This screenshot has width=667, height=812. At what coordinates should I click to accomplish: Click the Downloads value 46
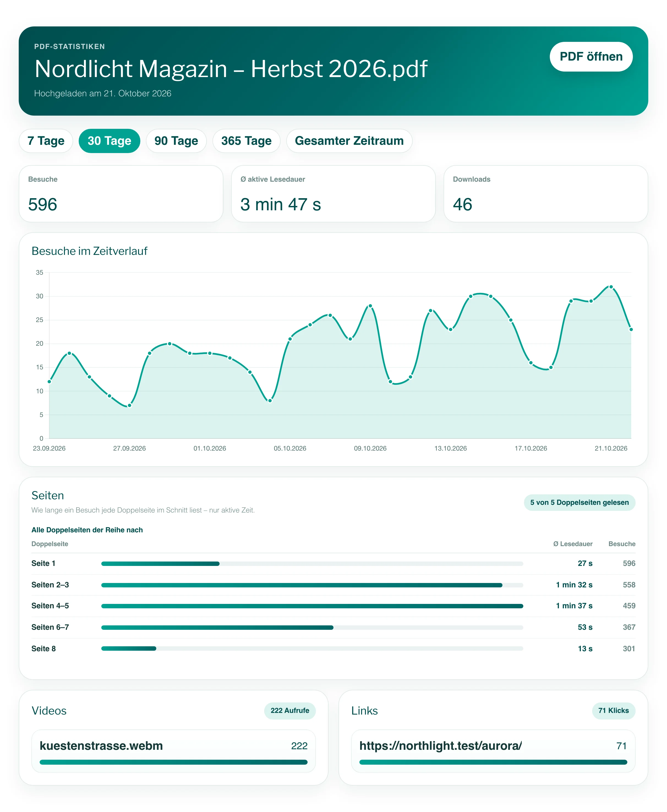click(462, 205)
